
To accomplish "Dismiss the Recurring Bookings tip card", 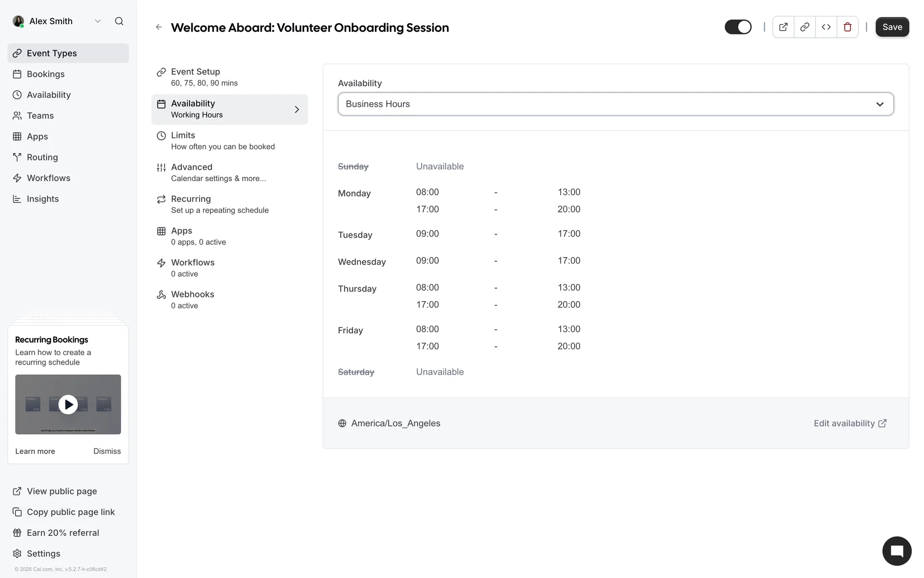I will [x=107, y=451].
